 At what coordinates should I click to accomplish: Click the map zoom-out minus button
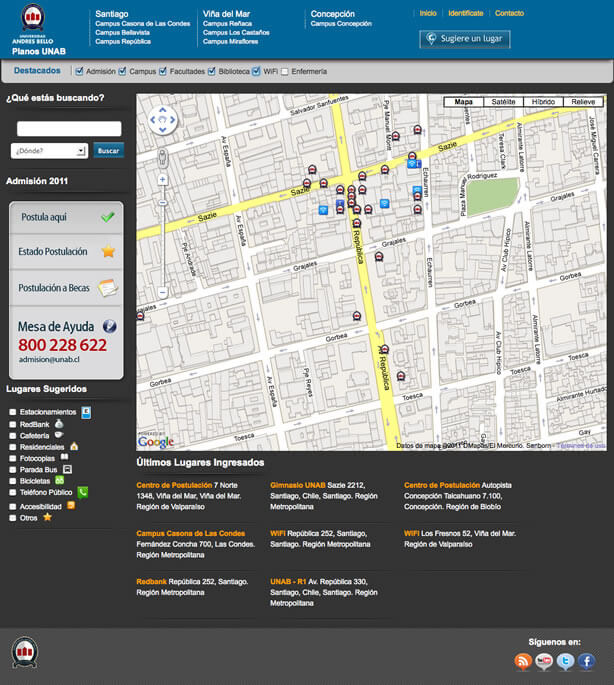(x=163, y=292)
